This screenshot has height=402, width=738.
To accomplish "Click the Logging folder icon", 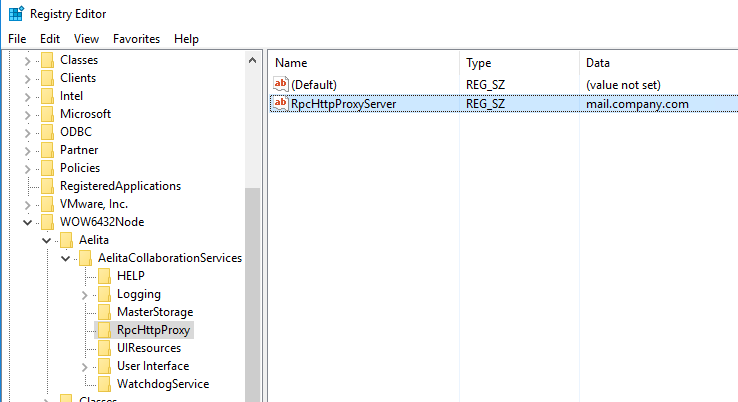I will pos(104,294).
